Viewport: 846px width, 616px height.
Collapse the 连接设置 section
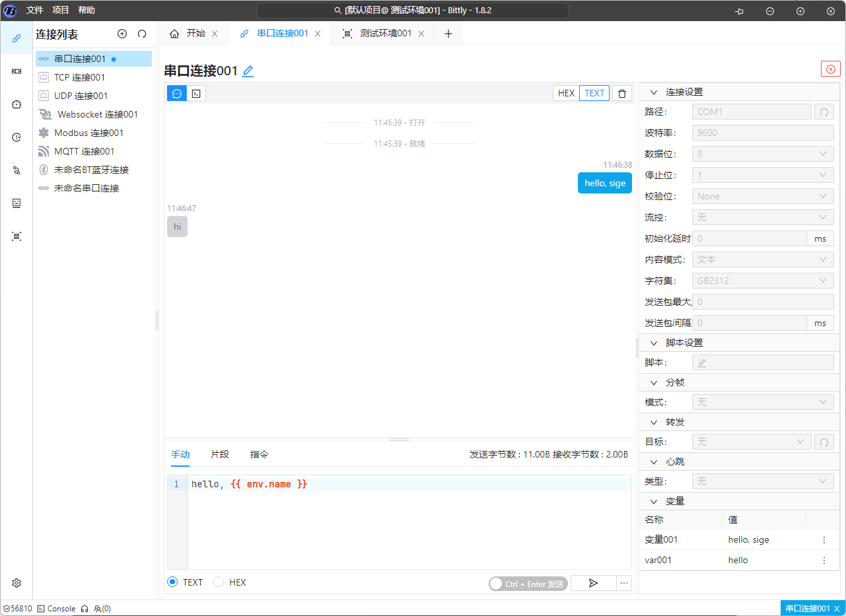653,92
